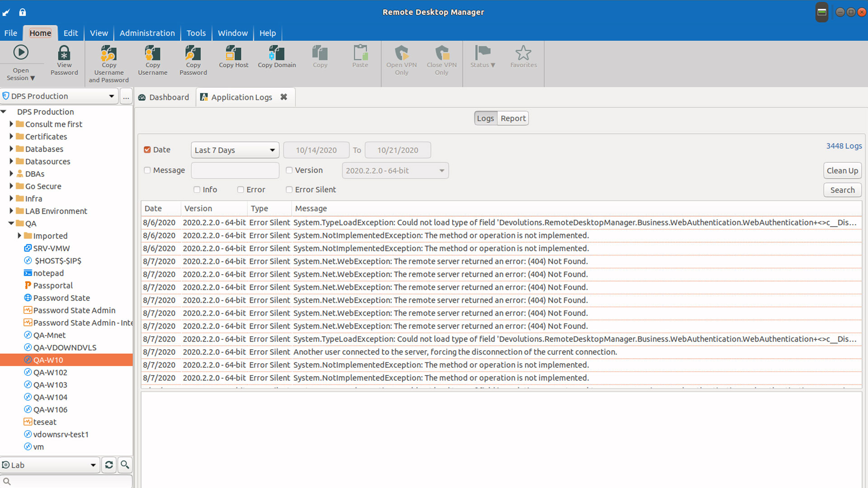The height and width of the screenshot is (488, 868).
Task: Click the View Password icon
Action: (x=63, y=60)
